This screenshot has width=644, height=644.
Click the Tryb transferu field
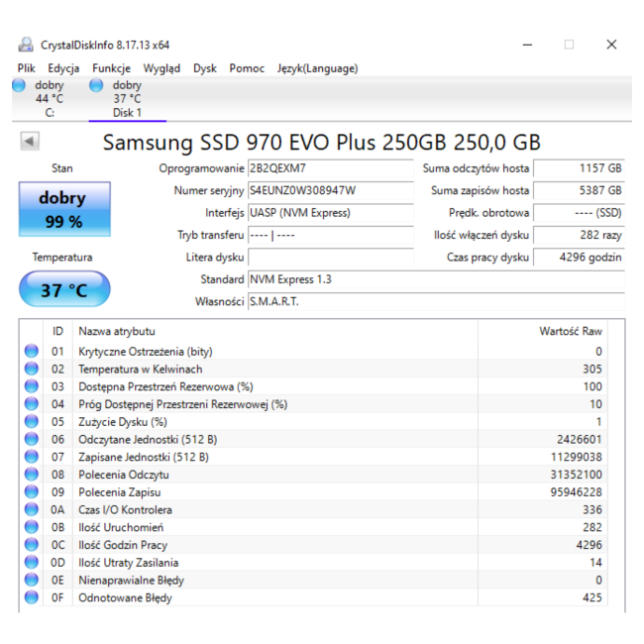(x=331, y=235)
